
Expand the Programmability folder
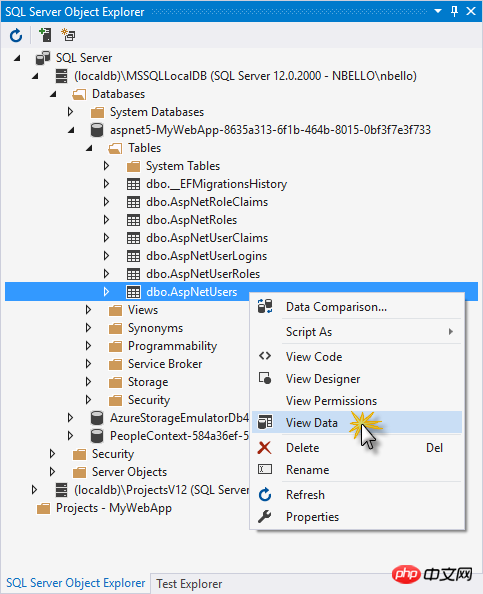point(89,346)
